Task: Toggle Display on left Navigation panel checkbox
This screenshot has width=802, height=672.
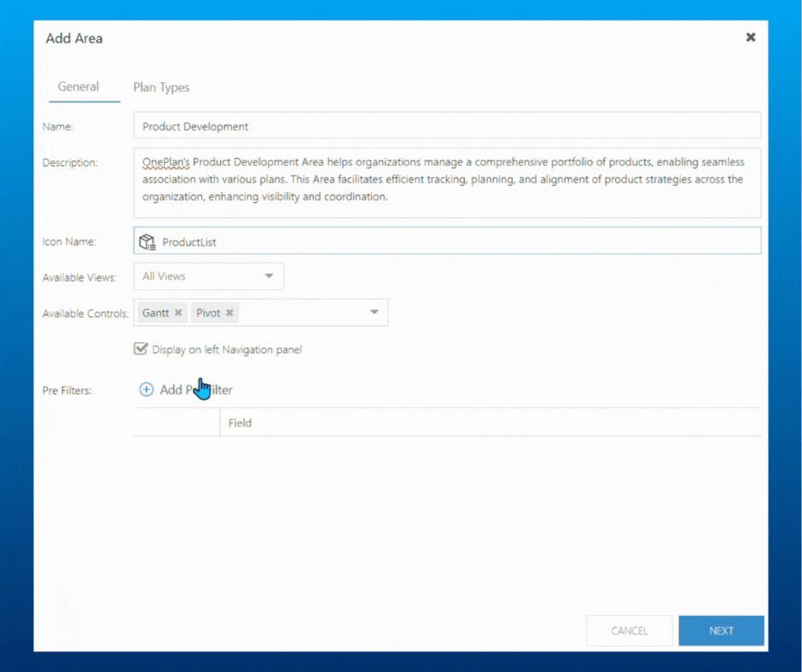Action: pyautogui.click(x=141, y=349)
